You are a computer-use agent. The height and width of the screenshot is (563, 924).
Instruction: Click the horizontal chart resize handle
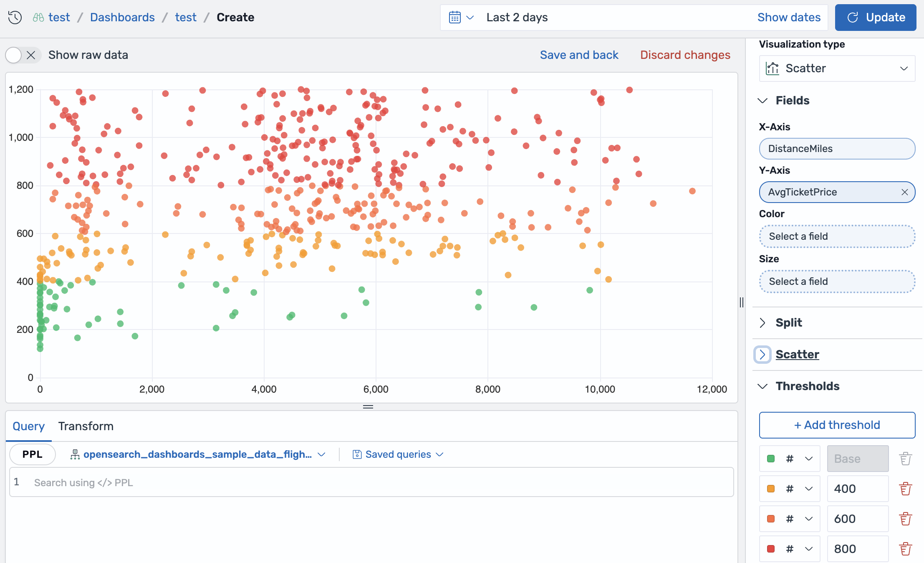coord(368,407)
